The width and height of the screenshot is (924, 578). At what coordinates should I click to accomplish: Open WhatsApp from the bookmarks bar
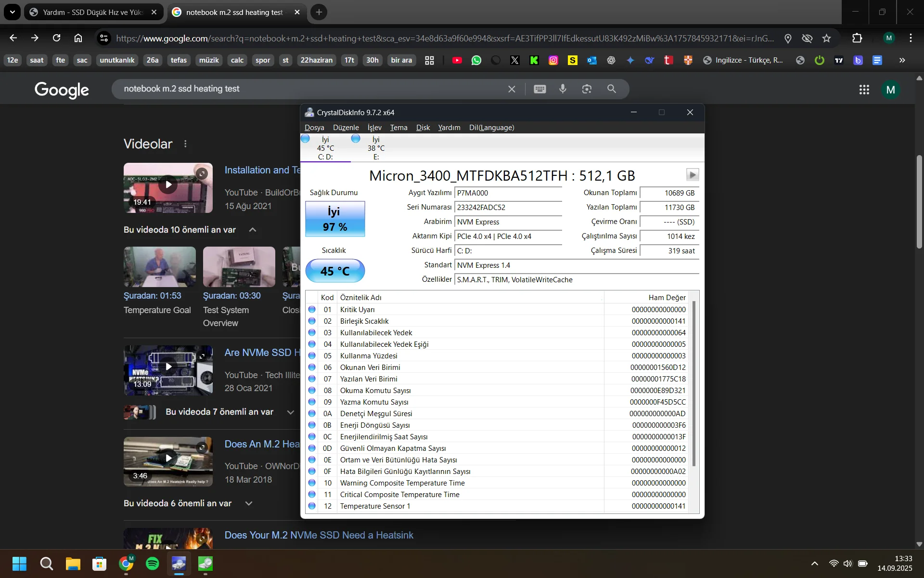pos(476,60)
